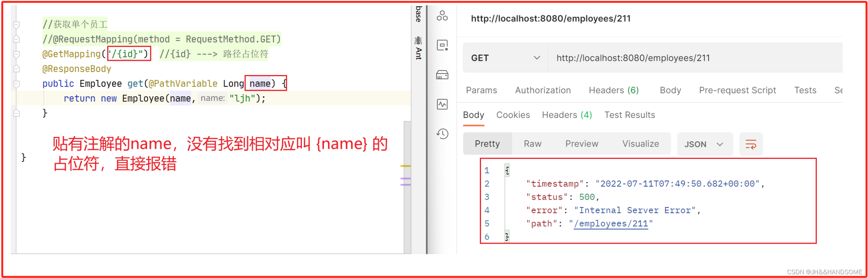
Task: Open response Cookies tab
Action: click(513, 115)
